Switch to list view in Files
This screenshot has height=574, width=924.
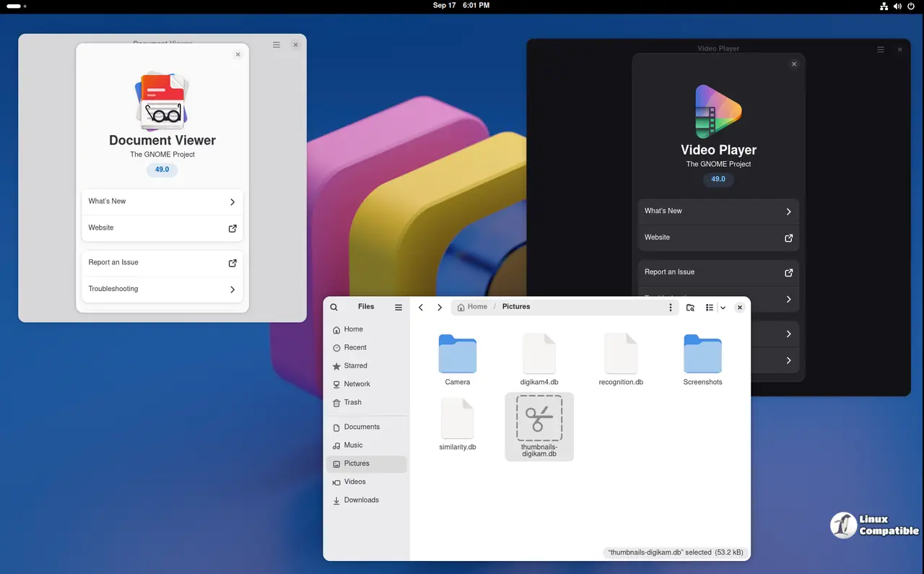pos(710,308)
